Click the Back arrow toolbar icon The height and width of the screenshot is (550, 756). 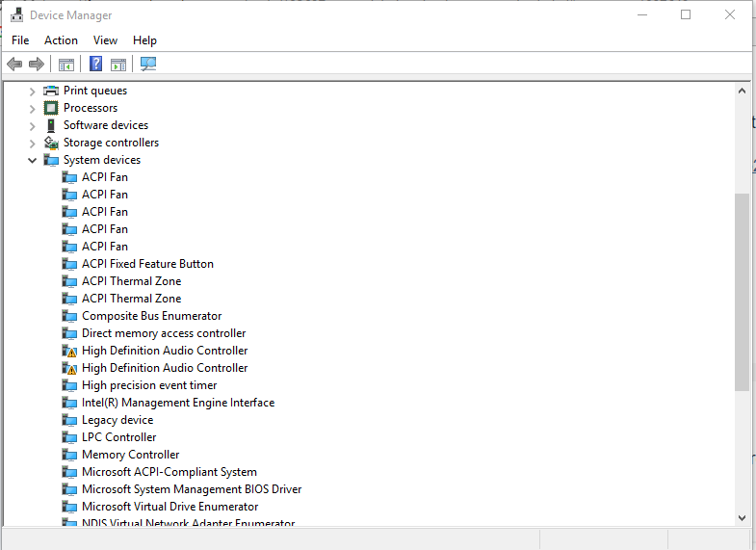coord(14,64)
